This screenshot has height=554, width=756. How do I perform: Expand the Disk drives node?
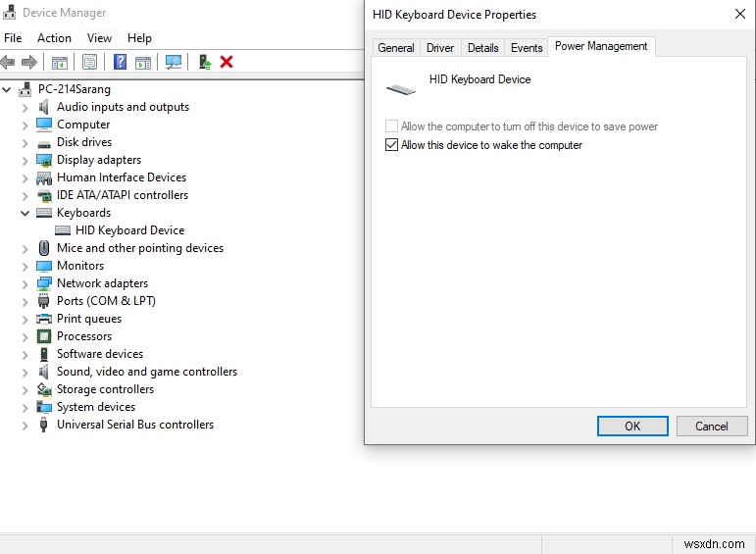(25, 143)
